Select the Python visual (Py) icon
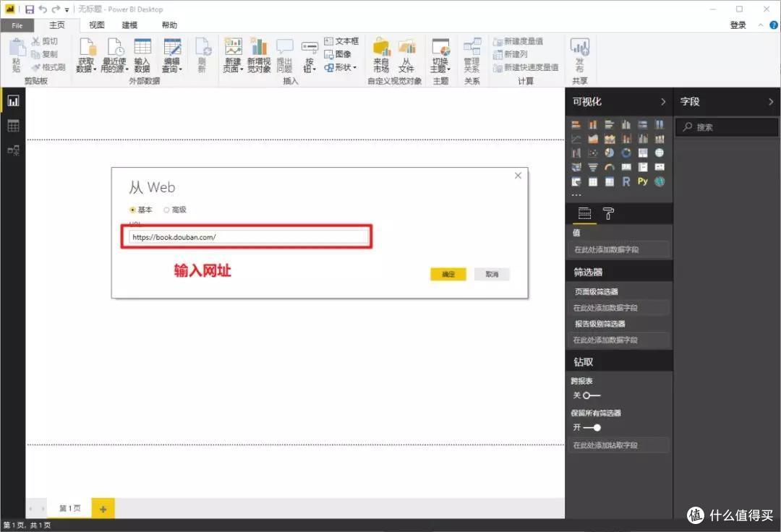 643,181
